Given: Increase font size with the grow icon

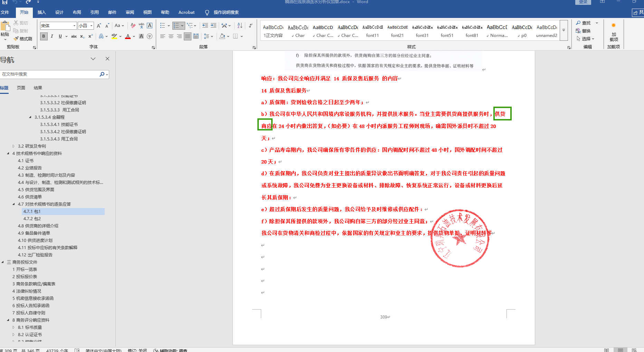Looking at the screenshot, I should (99, 26).
